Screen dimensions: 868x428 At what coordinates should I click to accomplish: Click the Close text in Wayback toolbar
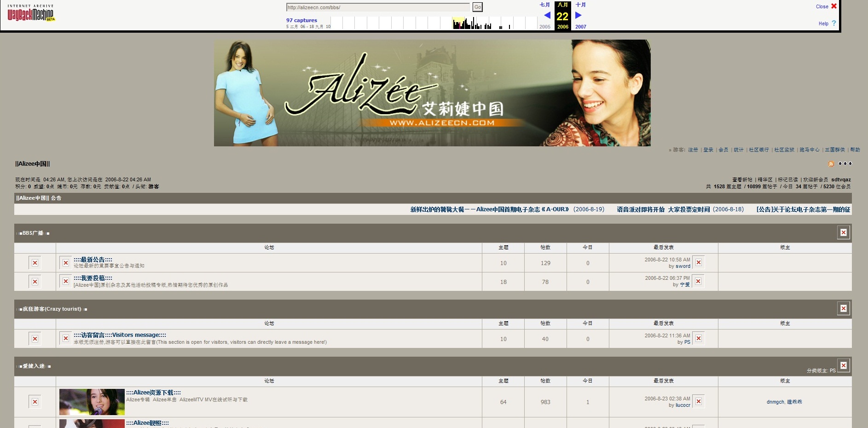pyautogui.click(x=822, y=6)
